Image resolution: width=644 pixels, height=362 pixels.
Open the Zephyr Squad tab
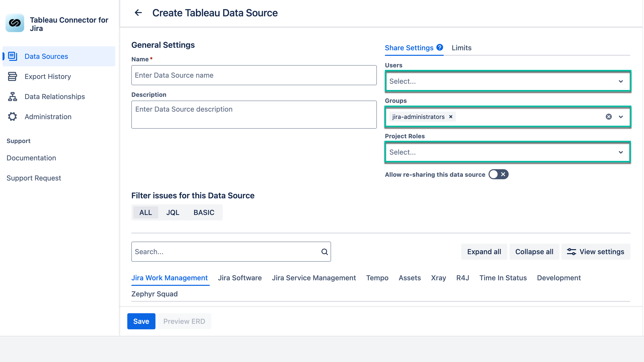click(x=154, y=294)
